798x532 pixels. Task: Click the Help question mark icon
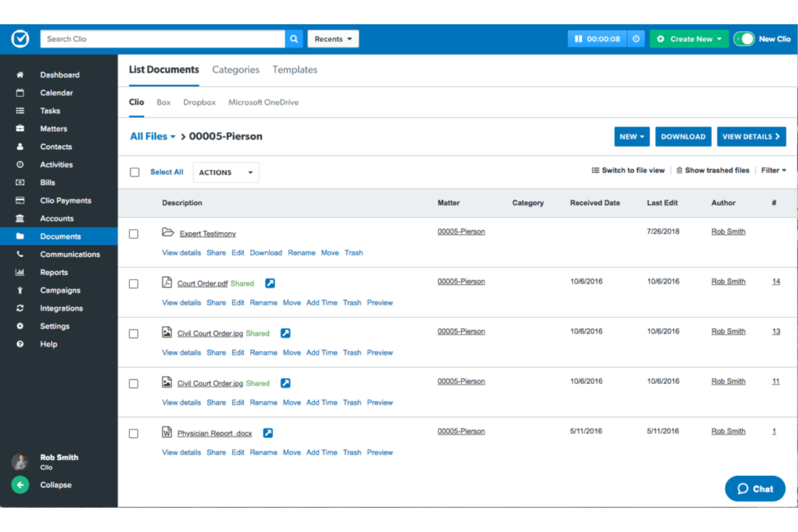coord(20,344)
